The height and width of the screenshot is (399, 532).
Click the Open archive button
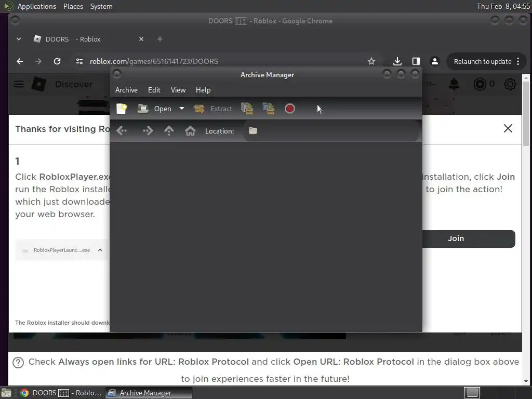[x=154, y=109]
